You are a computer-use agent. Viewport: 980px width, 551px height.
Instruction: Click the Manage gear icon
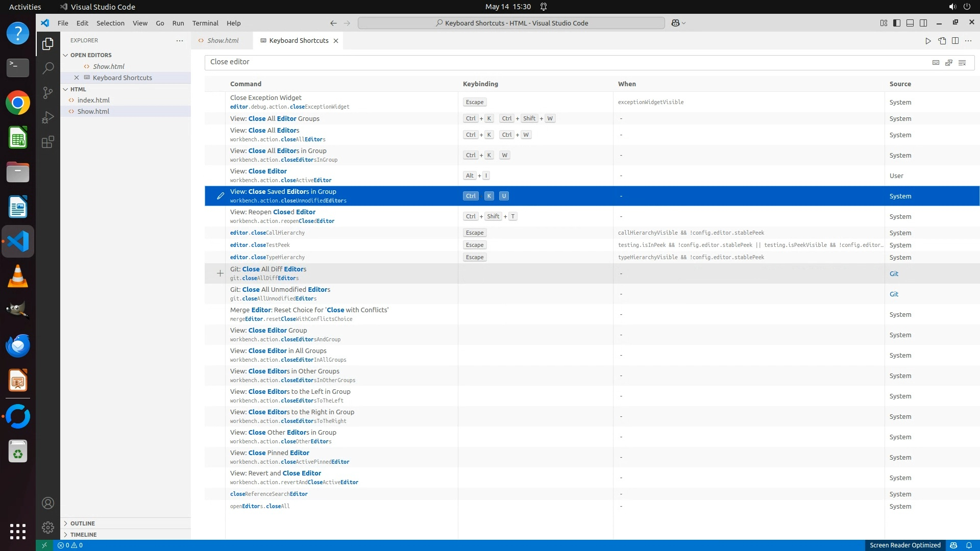[47, 528]
